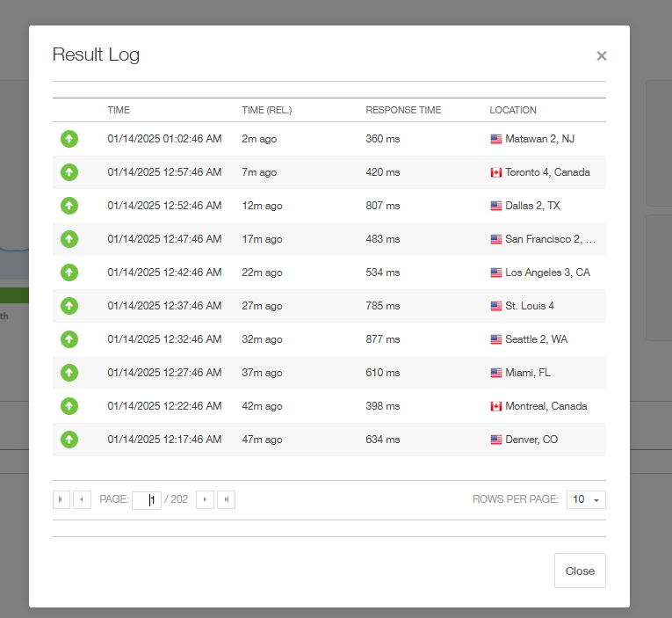This screenshot has height=618, width=672.
Task: Select the row timestamped 12:42:46 AM
Action: point(329,273)
